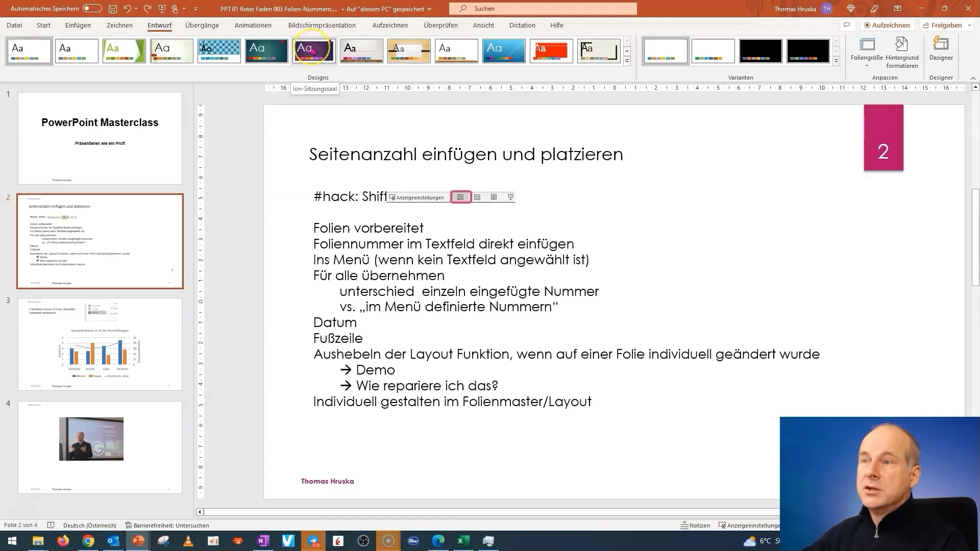The height and width of the screenshot is (551, 980).
Task: Click the Anzeigeeinstellungen icon in slide view
Action: (394, 197)
